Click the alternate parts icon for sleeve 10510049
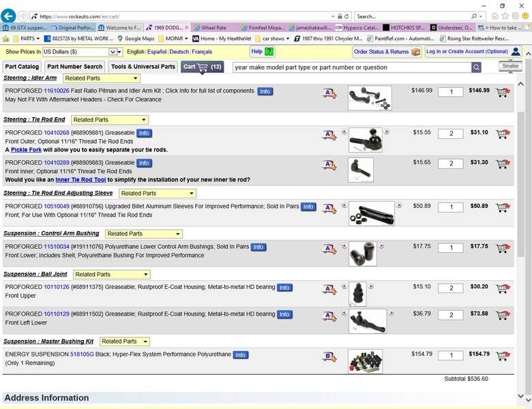This screenshot has width=532, height=409. [329, 208]
